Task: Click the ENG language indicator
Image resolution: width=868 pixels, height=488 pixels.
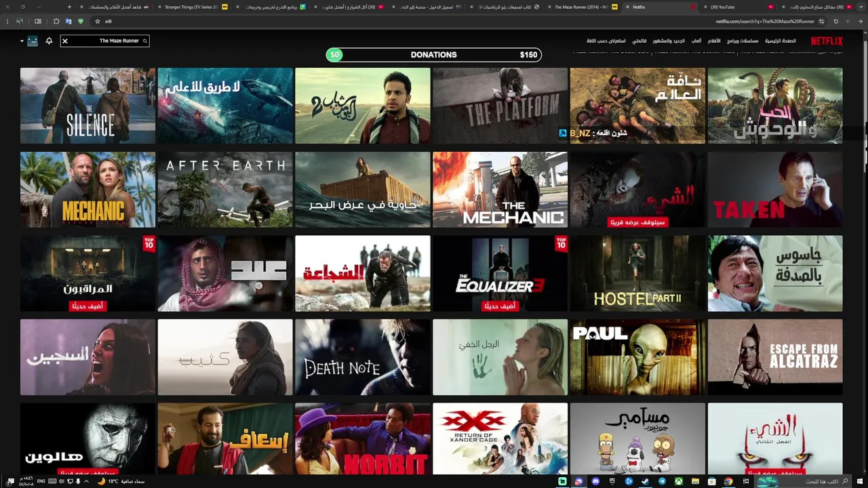Action: click(41, 481)
